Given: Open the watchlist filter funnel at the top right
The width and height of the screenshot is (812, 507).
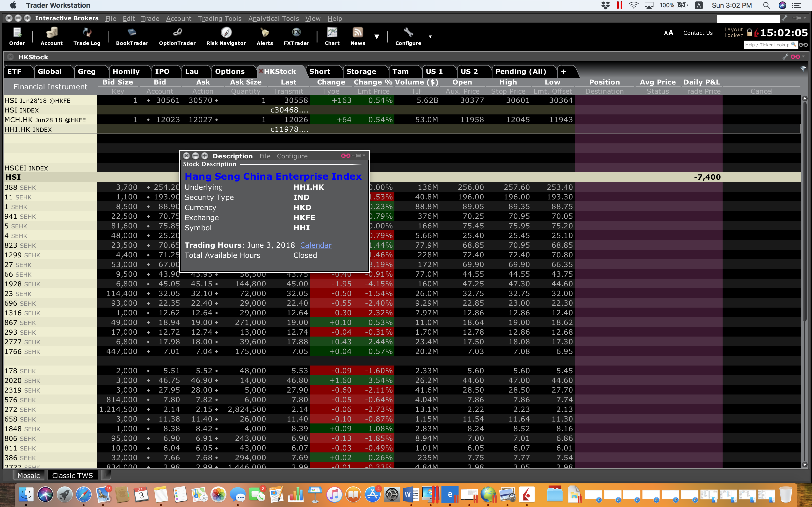Looking at the screenshot, I should [x=803, y=69].
